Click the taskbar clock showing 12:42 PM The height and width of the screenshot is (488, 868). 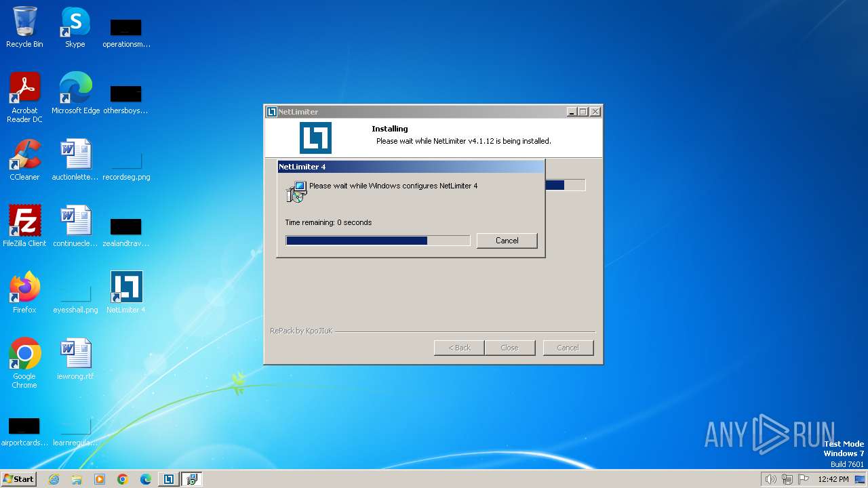click(833, 479)
